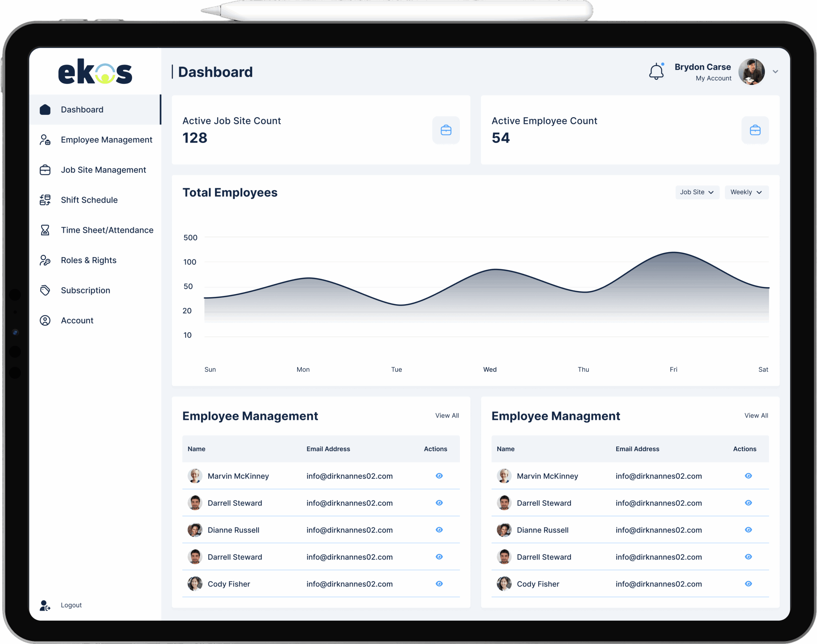817x644 pixels.
Task: Expand the account menu chevron
Action: click(775, 71)
